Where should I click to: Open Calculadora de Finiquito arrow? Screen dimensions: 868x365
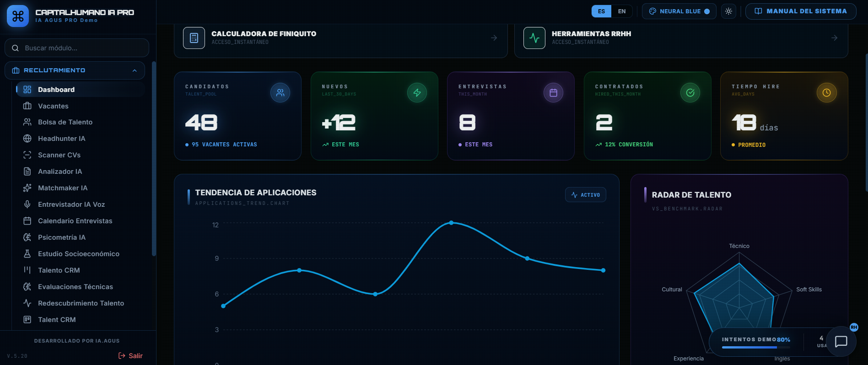click(x=494, y=38)
